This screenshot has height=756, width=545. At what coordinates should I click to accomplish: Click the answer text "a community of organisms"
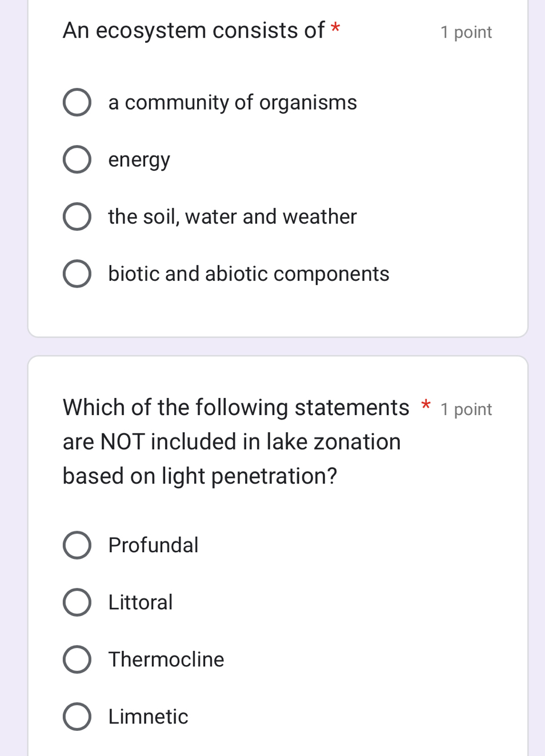coord(232,102)
